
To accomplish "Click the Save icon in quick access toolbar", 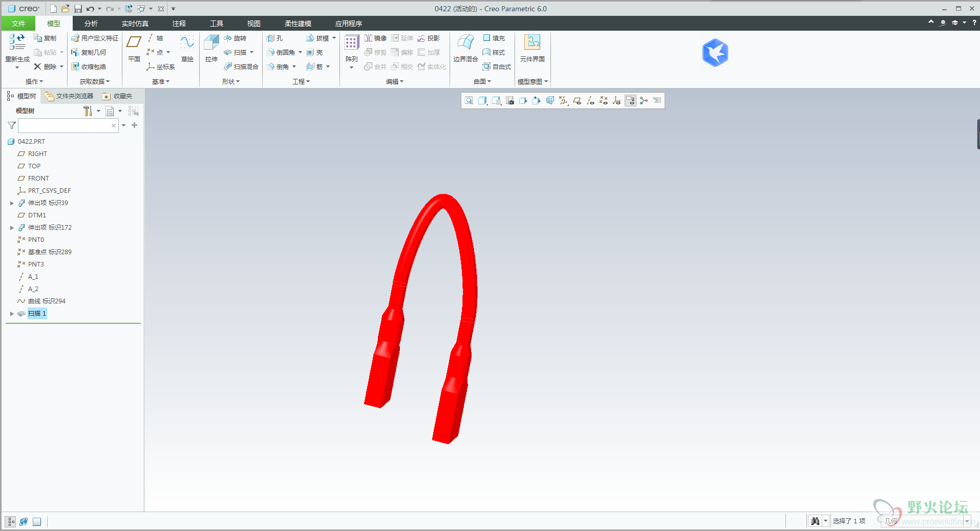I will tap(78, 9).
